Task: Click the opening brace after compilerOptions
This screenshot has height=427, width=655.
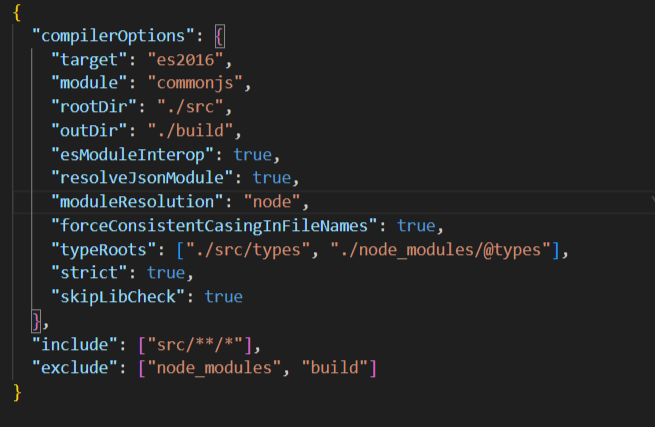Action: 219,37
